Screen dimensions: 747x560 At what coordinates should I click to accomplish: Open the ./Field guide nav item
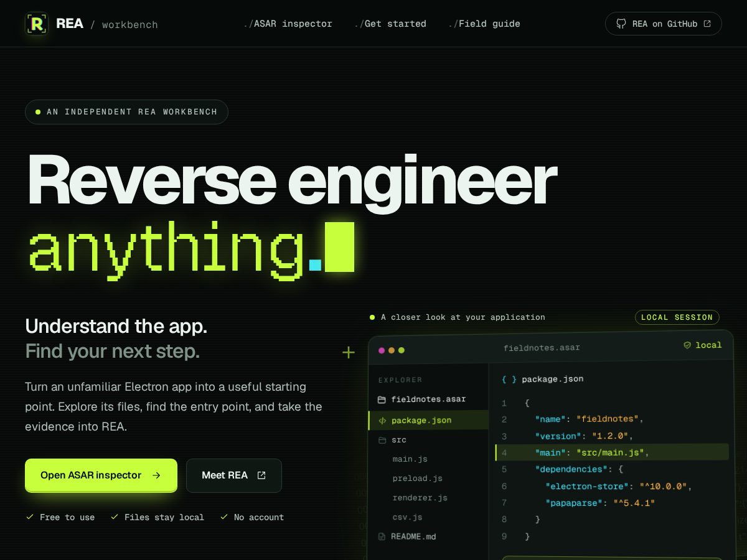(x=484, y=24)
